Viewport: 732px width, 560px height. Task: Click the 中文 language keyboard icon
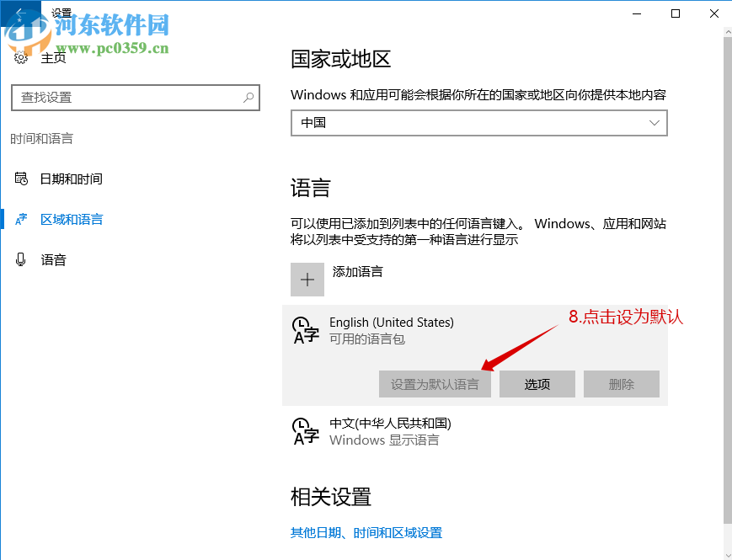tap(305, 431)
